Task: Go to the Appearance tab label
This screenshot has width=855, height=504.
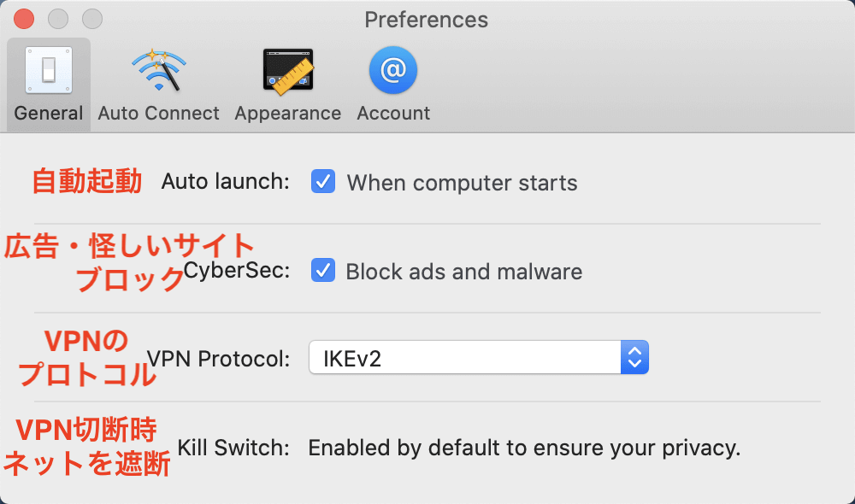Action: 288,114
